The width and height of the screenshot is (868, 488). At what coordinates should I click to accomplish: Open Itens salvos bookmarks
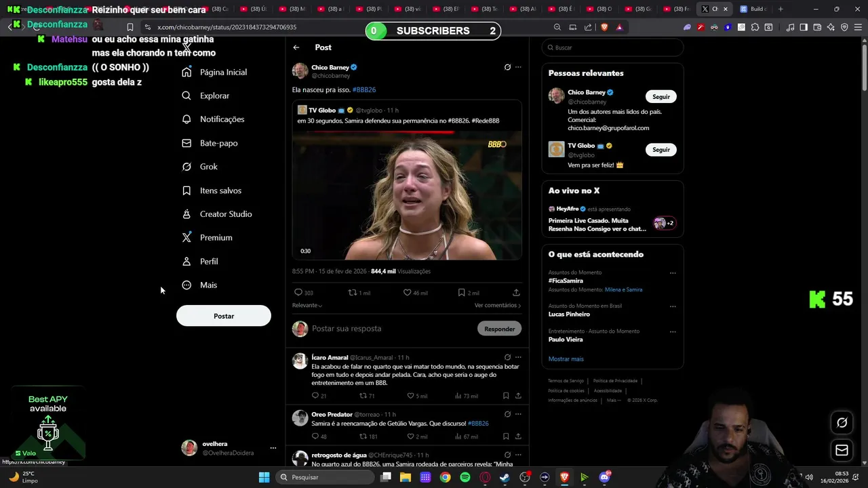pos(212,190)
